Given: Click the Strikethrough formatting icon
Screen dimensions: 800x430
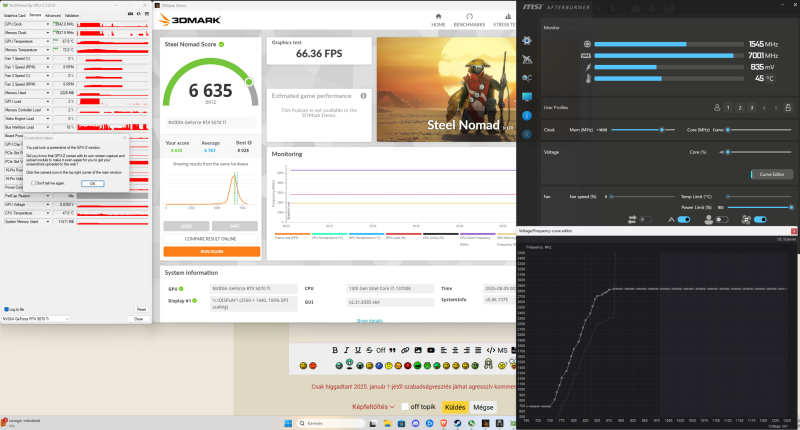Looking at the screenshot, I should (x=369, y=350).
